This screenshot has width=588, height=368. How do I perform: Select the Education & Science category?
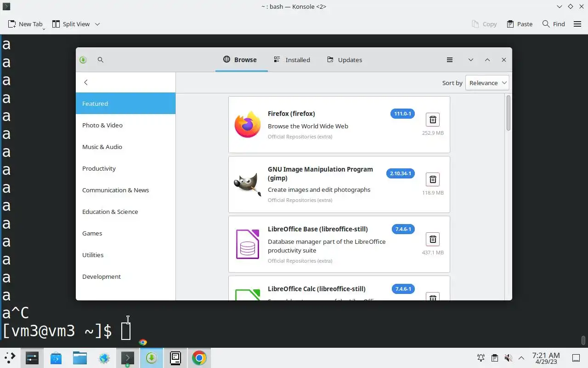[x=125, y=212]
